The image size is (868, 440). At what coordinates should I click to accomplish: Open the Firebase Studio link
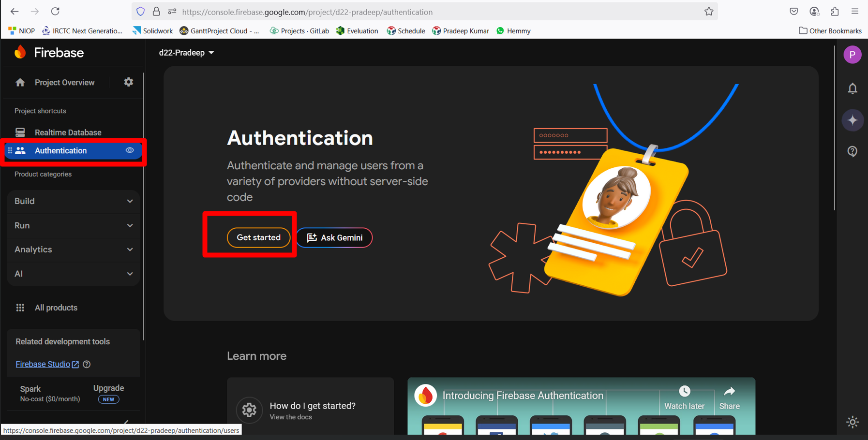(x=47, y=364)
